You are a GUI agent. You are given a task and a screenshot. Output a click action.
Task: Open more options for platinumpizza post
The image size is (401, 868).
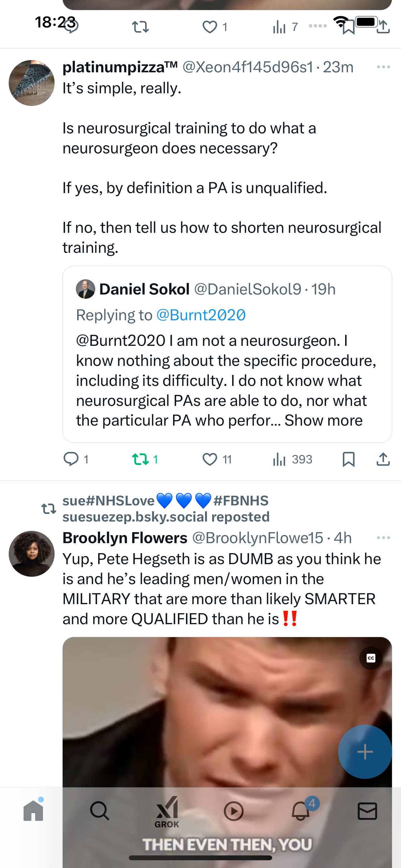coord(384,67)
